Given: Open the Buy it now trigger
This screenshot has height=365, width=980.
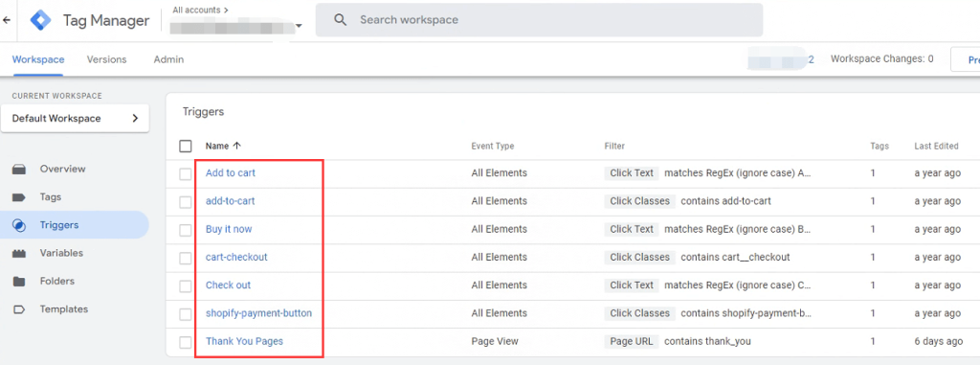Looking at the screenshot, I should point(229,229).
